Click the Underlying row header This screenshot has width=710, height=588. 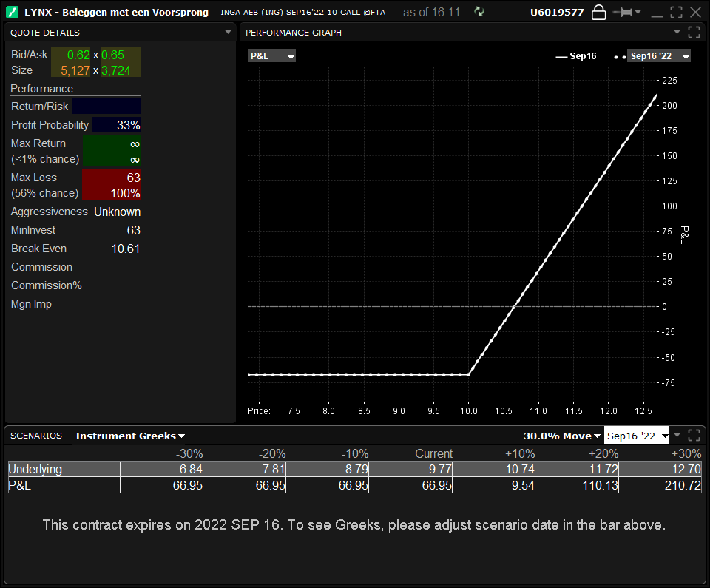(x=64, y=469)
